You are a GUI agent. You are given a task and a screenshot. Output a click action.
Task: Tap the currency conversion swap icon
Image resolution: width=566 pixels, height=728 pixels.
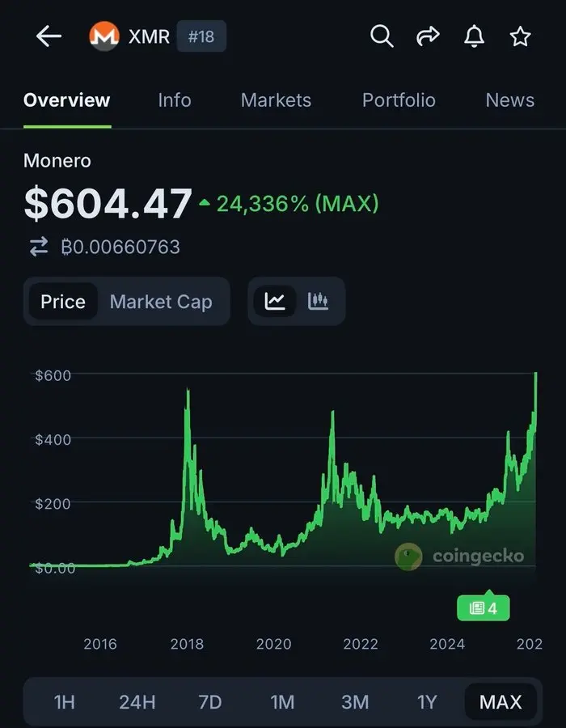(x=38, y=247)
